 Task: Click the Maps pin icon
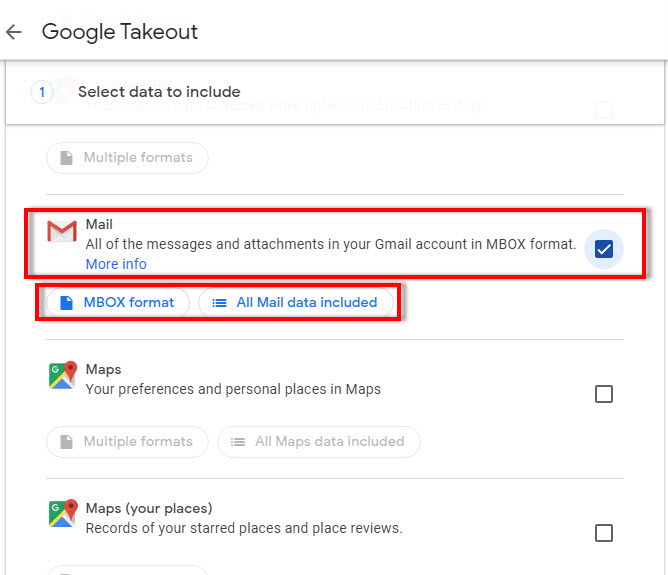coord(62,376)
